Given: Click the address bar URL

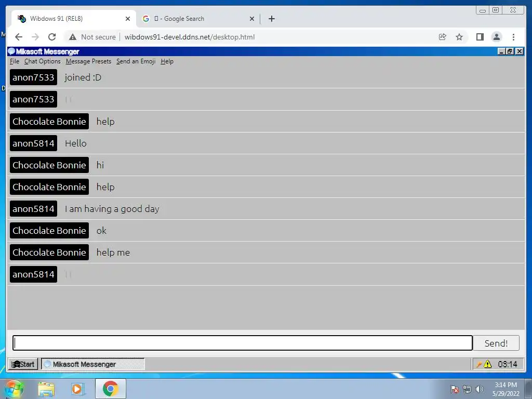Looking at the screenshot, I should click(189, 37).
